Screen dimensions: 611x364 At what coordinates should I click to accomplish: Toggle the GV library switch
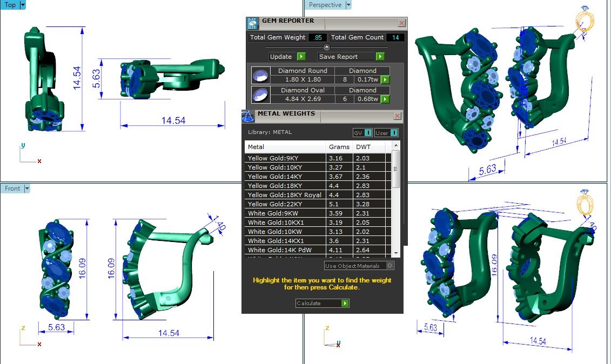click(362, 133)
